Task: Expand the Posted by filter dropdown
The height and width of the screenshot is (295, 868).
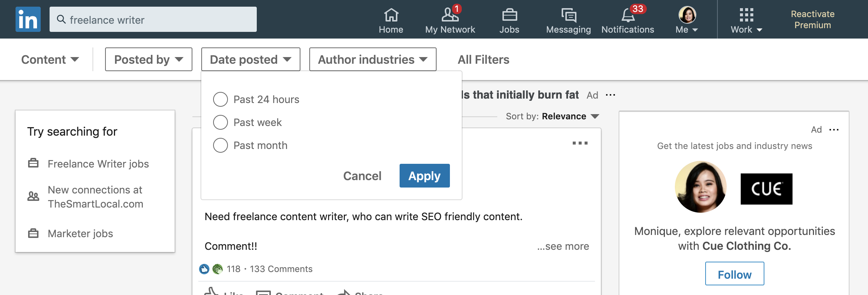Action: (x=148, y=59)
